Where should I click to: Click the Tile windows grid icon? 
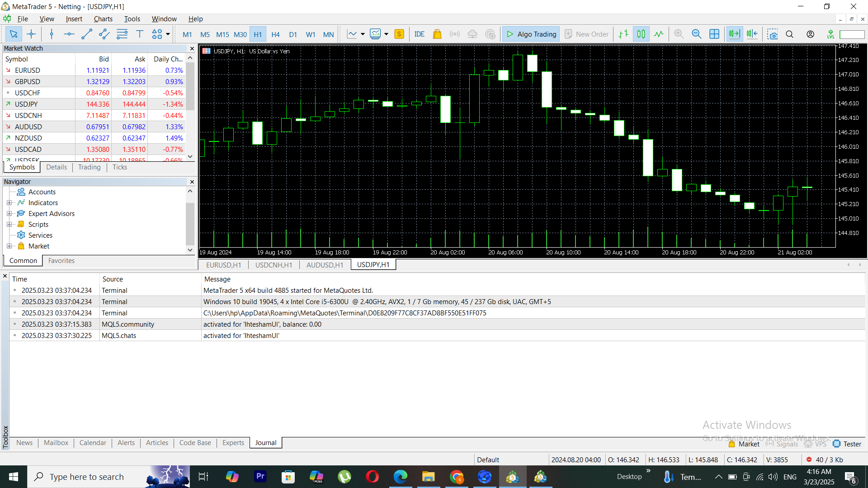714,34
